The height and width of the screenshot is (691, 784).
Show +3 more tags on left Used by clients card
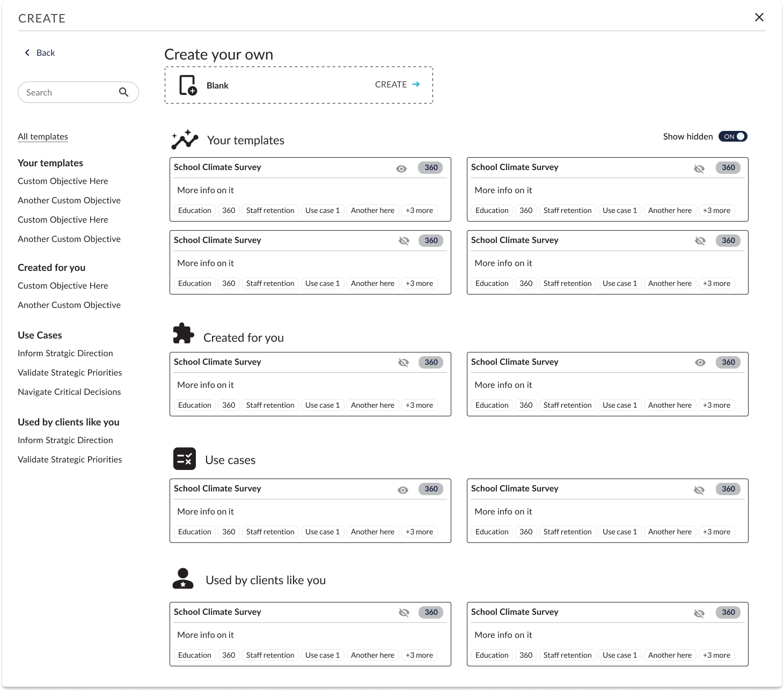pos(419,655)
